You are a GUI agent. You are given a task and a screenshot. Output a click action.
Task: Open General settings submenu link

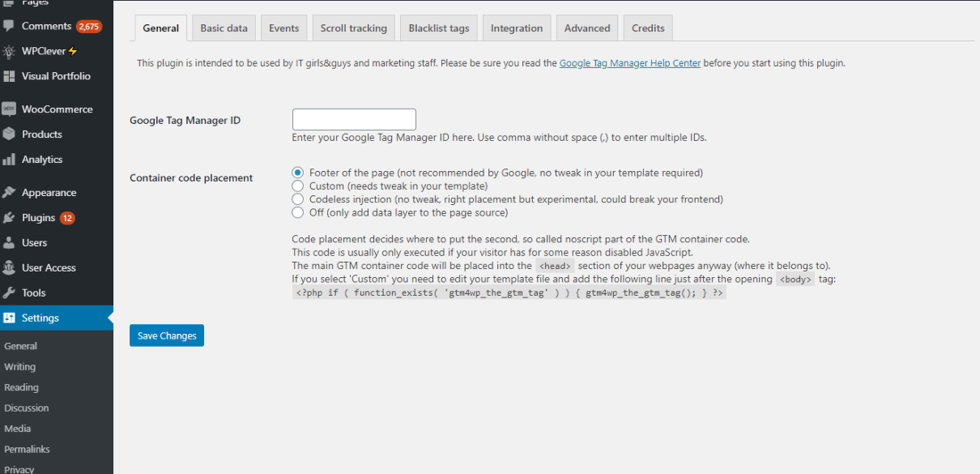coord(20,346)
